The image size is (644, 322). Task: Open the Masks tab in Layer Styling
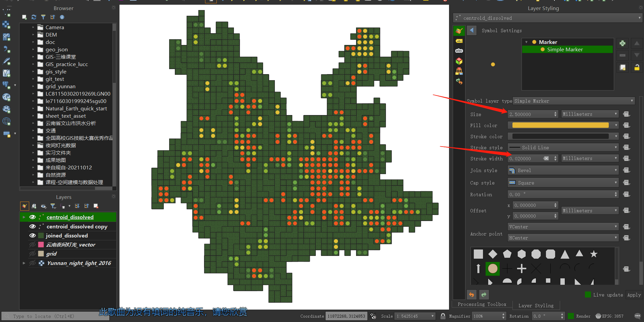click(x=459, y=51)
